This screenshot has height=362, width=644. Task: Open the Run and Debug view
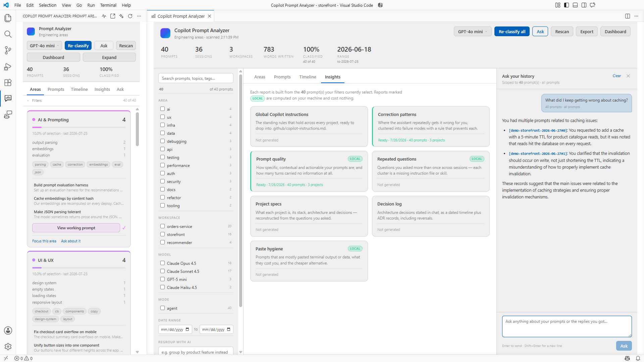pyautogui.click(x=8, y=67)
